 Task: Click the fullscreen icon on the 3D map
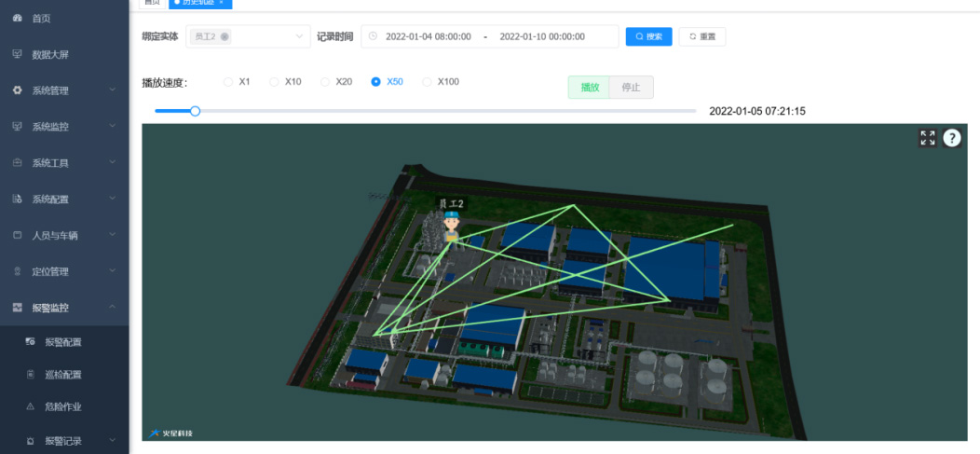[927, 138]
